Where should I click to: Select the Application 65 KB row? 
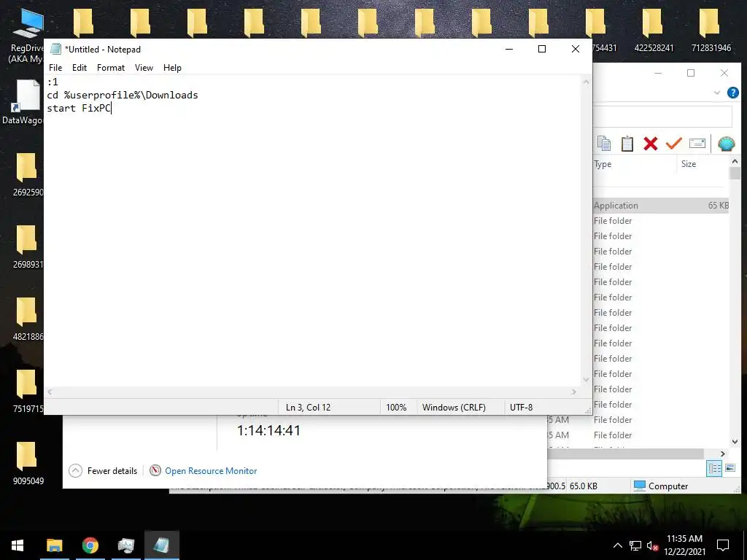coord(661,206)
